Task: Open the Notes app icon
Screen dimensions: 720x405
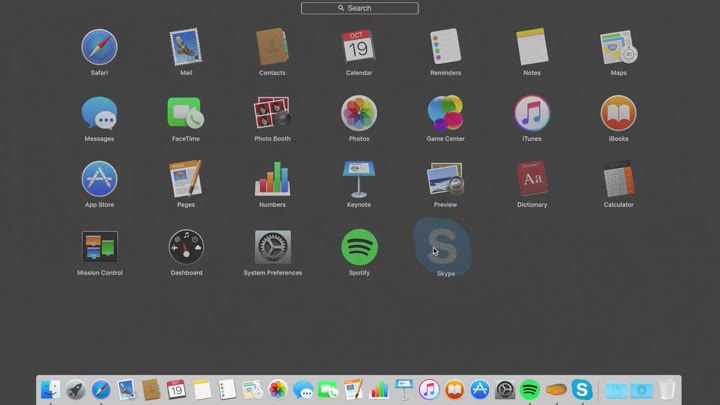Action: point(532,47)
